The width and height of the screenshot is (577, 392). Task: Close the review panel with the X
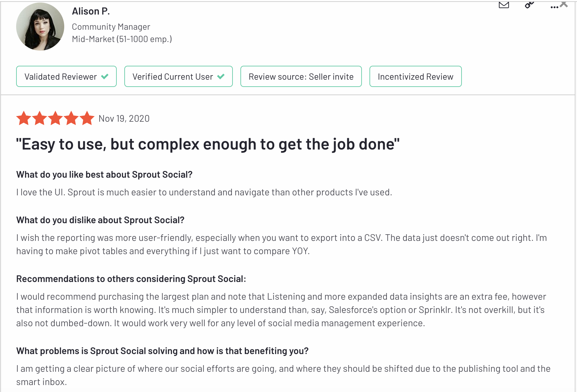[564, 4]
